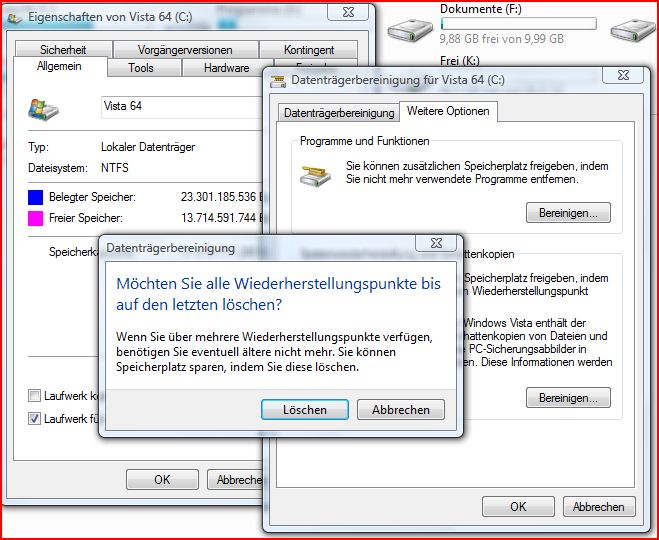
Task: Click the 'Möchten Sie alle Wiederherstellungspunkte' heading
Action: click(x=278, y=294)
